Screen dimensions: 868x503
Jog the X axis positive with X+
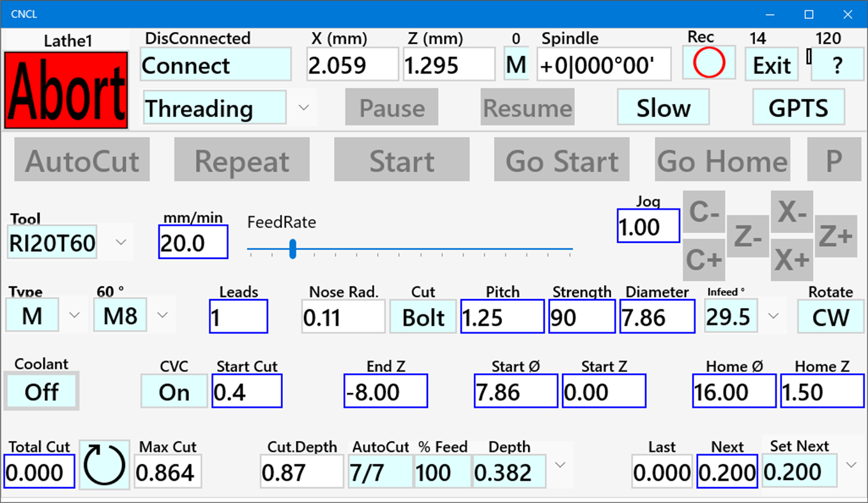792,260
